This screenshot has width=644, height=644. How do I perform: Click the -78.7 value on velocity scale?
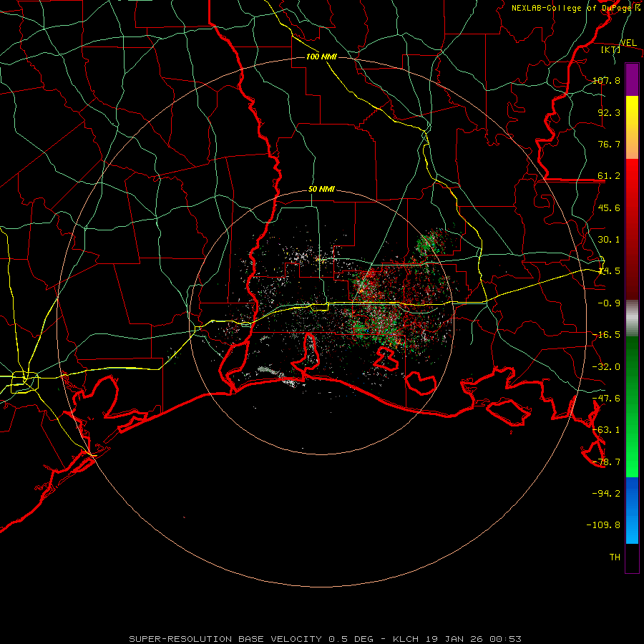[606, 462]
